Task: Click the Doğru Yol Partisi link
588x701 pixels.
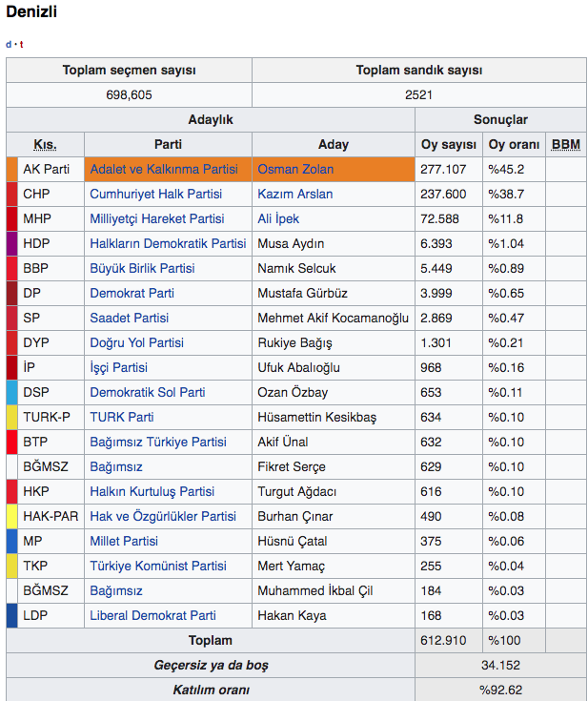Action: click(136, 343)
